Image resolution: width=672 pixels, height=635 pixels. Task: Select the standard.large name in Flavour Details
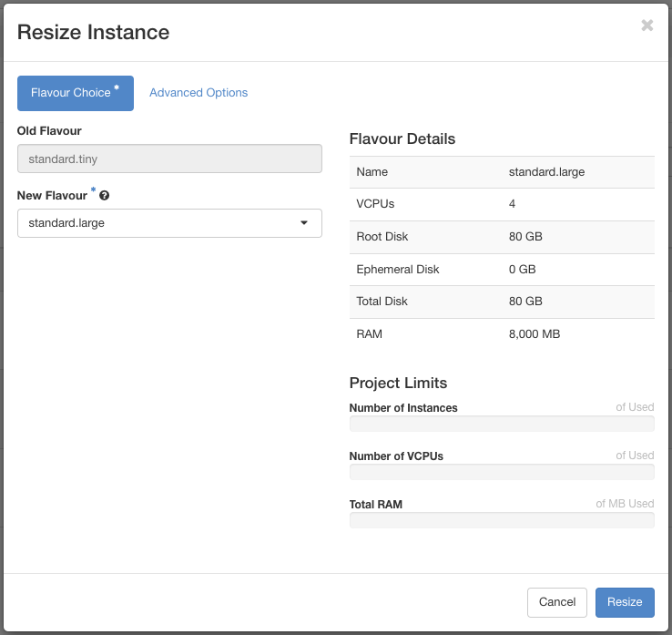point(546,172)
